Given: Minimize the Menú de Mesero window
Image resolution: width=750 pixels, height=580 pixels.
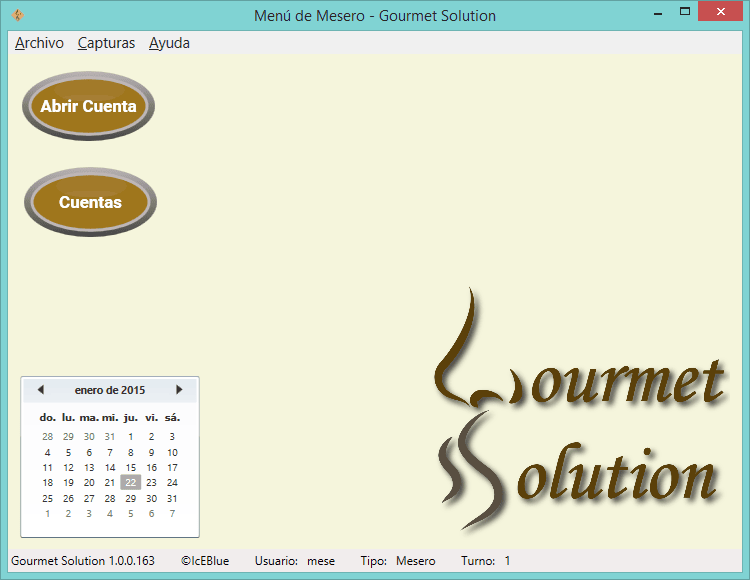Looking at the screenshot, I should [657, 13].
